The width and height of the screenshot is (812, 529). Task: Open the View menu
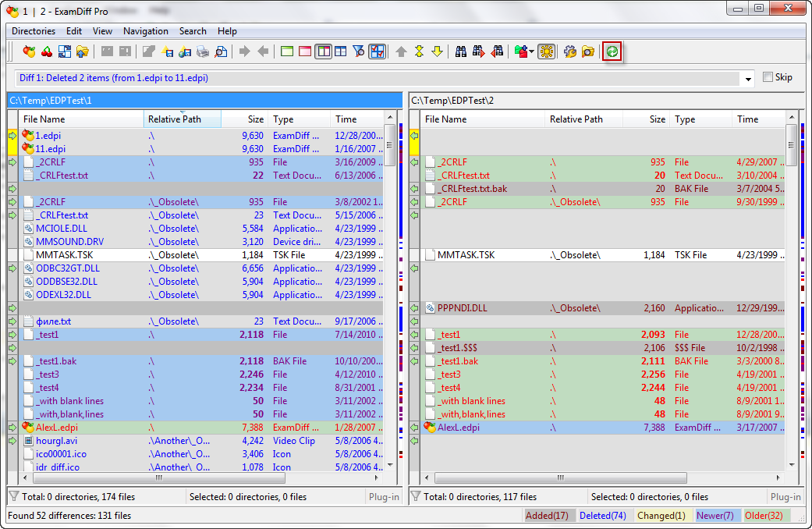[102, 31]
